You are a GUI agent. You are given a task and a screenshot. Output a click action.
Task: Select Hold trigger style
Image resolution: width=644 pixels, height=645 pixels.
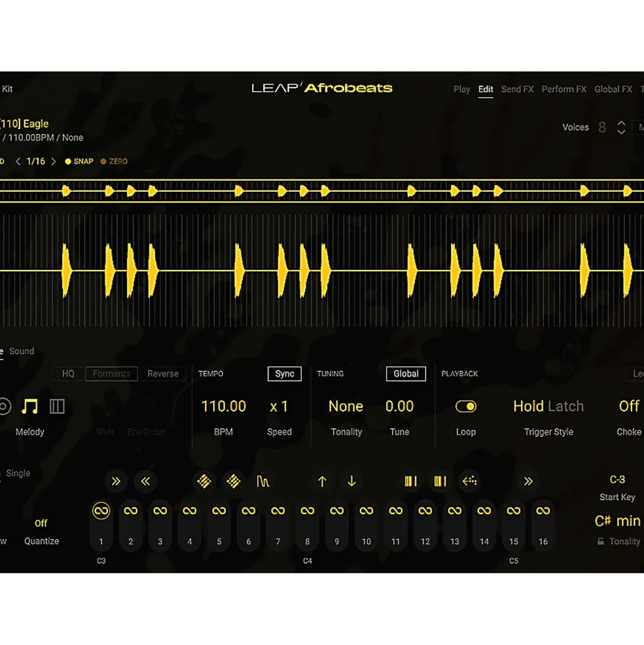click(528, 407)
